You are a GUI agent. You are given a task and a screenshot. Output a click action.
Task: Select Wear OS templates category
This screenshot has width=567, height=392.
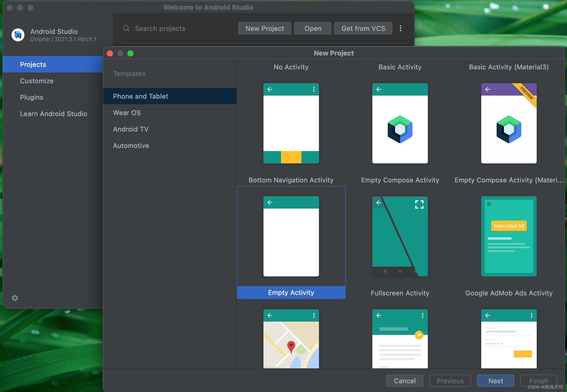pyautogui.click(x=169, y=113)
